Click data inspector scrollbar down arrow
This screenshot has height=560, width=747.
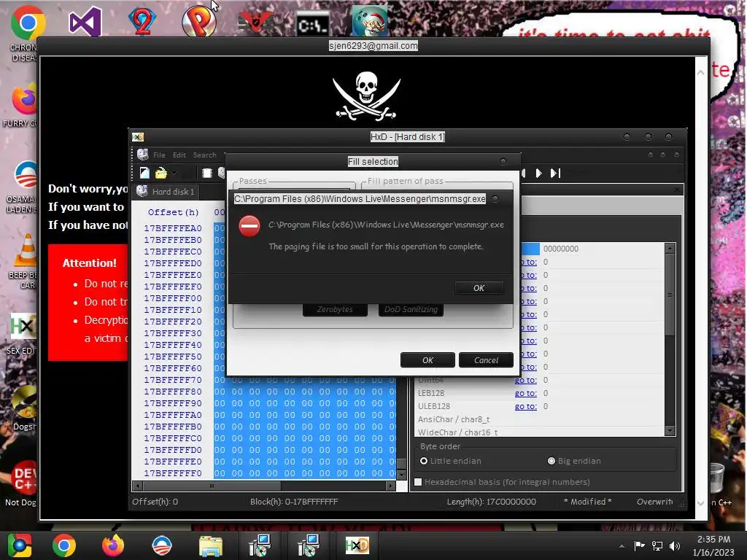coord(670,430)
